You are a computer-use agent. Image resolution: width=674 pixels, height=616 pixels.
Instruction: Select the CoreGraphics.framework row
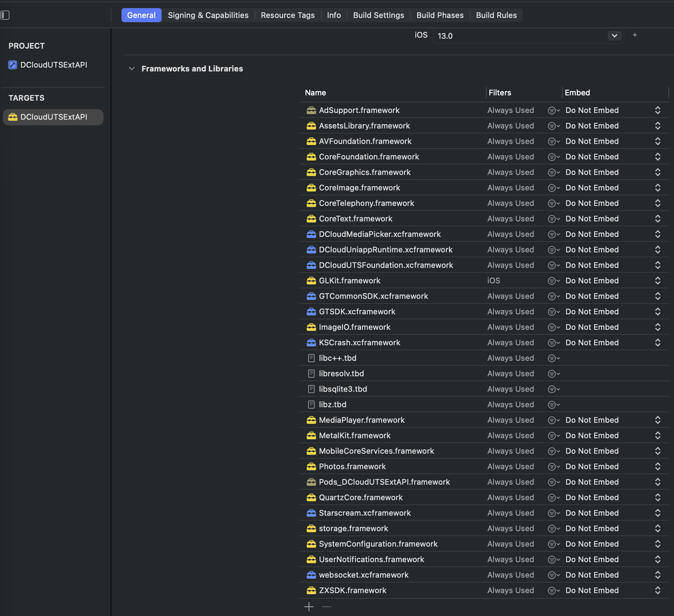(484, 172)
